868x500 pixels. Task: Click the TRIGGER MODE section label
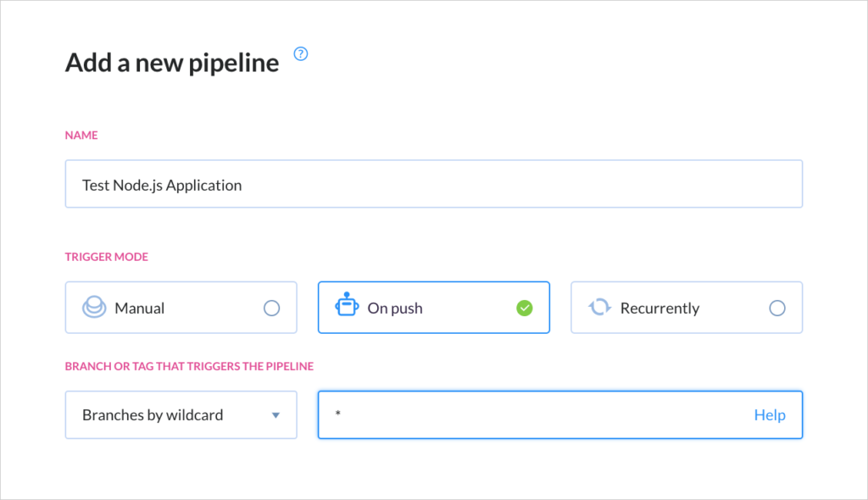point(106,257)
